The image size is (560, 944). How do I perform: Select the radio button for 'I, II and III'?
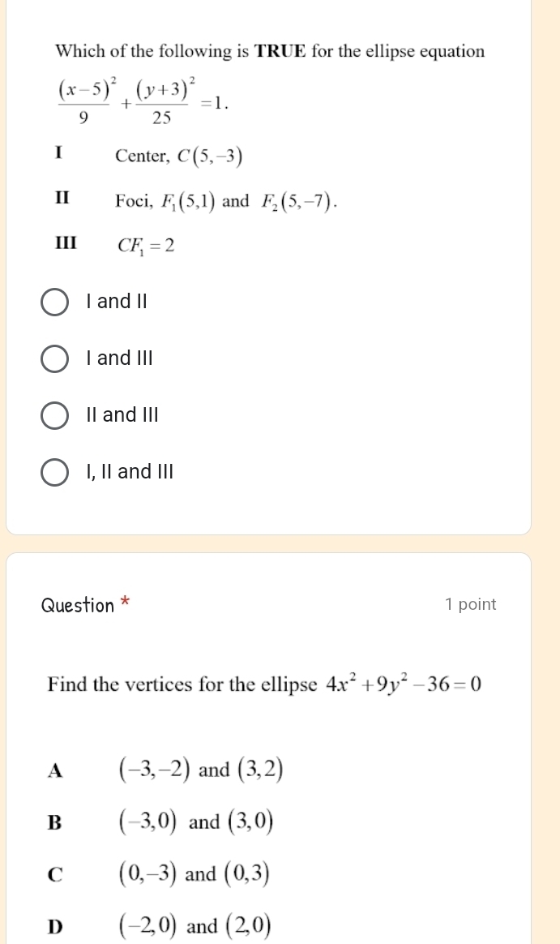coord(54,472)
